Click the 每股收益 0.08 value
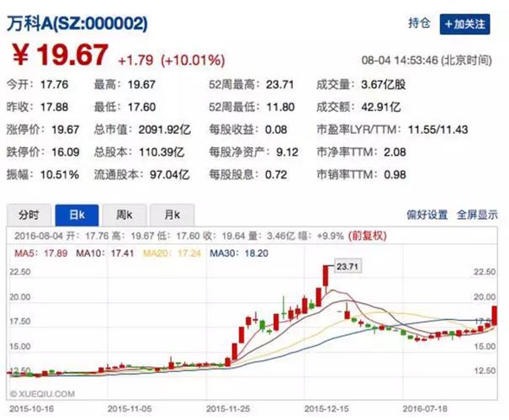Viewport: 509px width, 420px height. [276, 130]
